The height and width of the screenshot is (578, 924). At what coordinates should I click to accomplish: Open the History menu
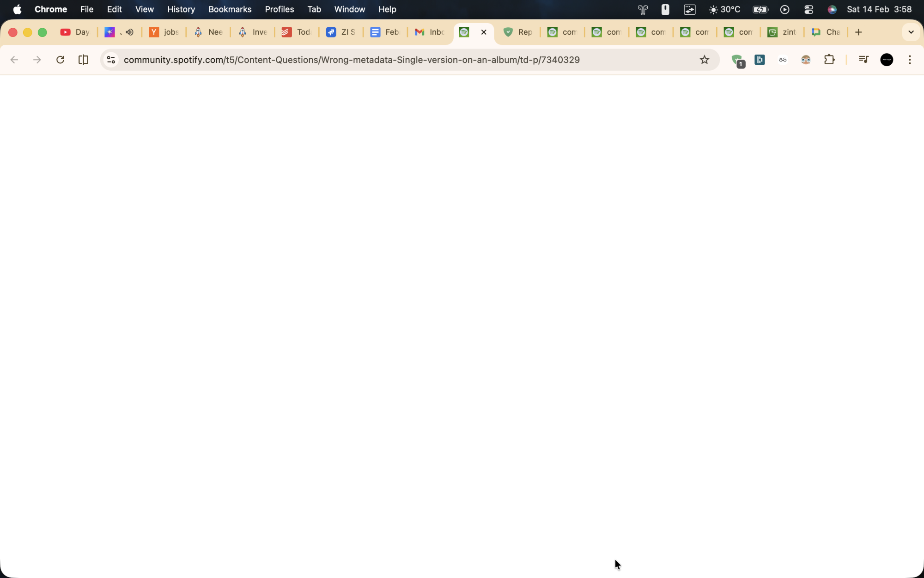pos(181,9)
